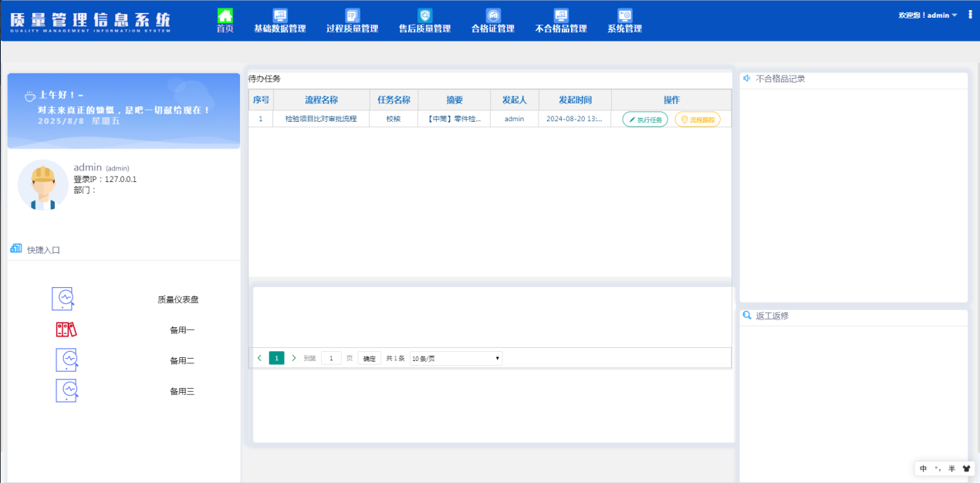Open the 首页 home icon
This screenshot has width=980, height=483.
pos(225,16)
